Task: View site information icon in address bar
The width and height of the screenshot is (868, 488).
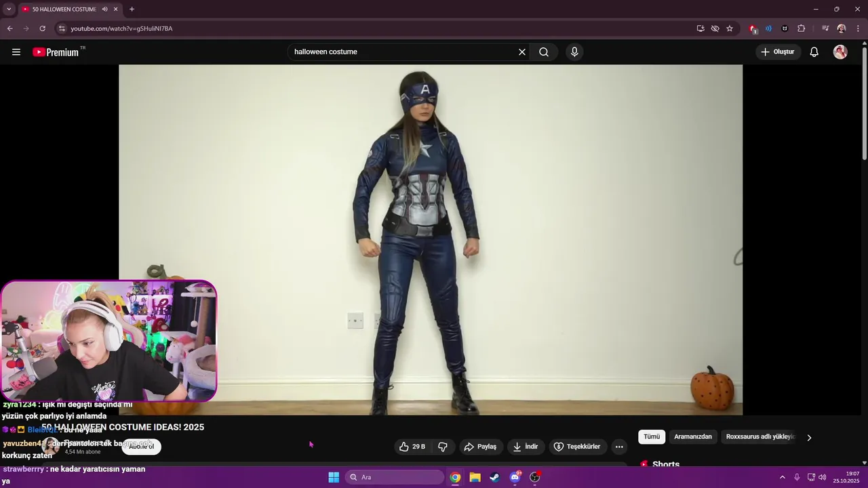Action: coord(61,28)
